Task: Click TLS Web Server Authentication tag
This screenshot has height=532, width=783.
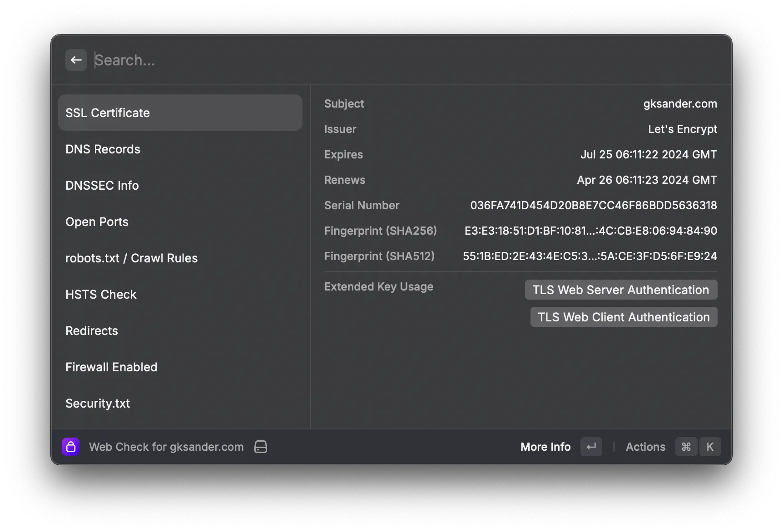Action: (621, 290)
